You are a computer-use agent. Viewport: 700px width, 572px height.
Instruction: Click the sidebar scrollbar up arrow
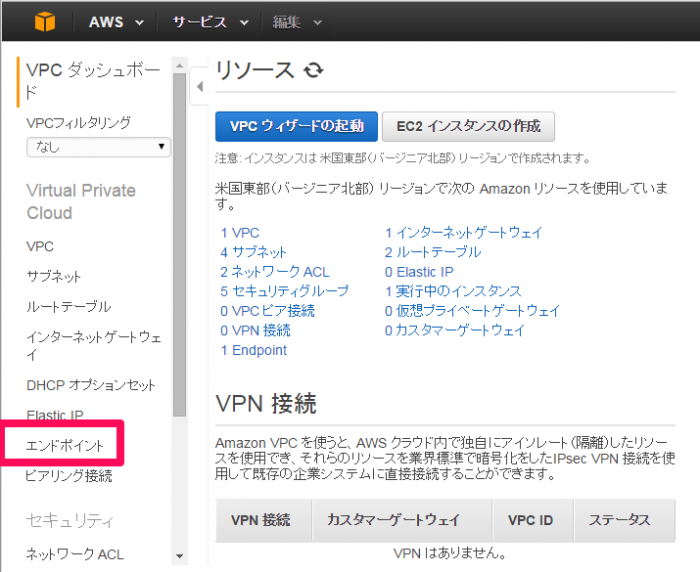click(x=179, y=66)
